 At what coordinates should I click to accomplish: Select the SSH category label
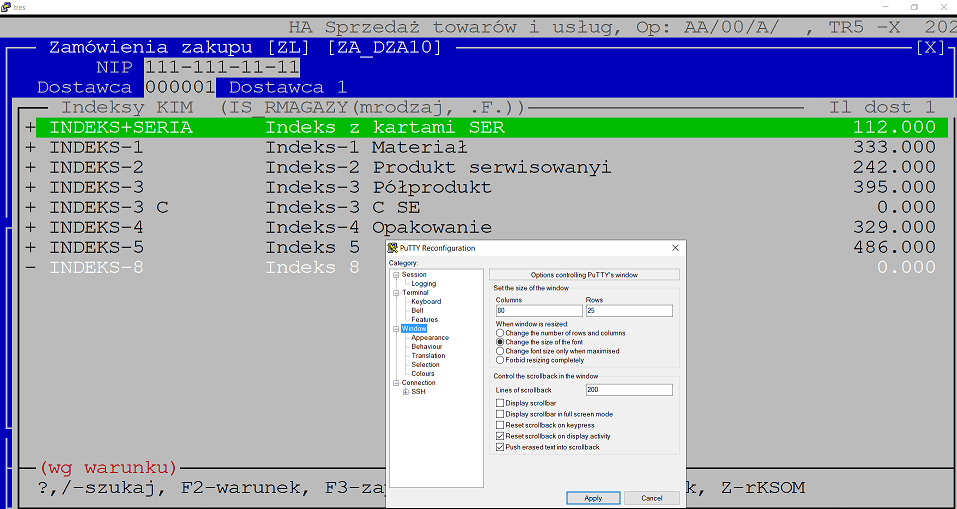(x=418, y=392)
